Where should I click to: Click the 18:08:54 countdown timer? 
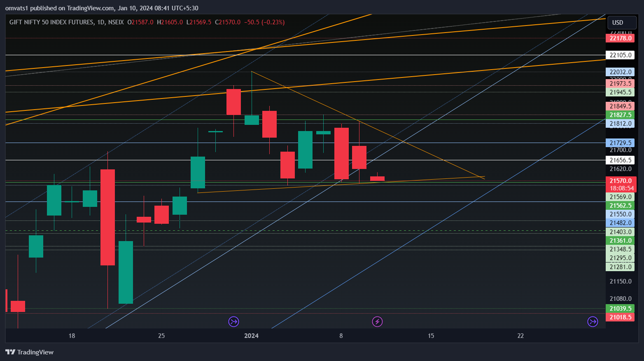pyautogui.click(x=621, y=188)
